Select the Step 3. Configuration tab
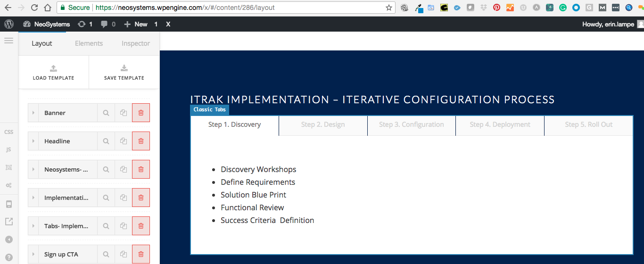 coord(411,125)
